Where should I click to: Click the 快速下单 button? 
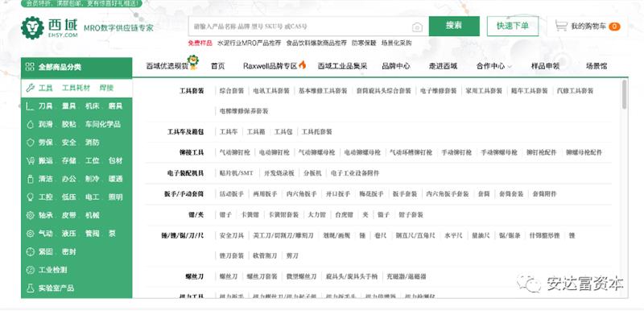[x=513, y=26]
